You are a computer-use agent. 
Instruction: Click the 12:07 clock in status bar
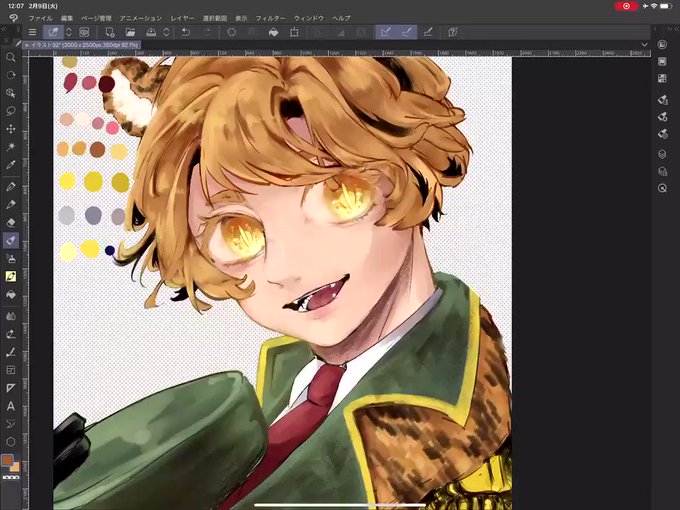point(16,6)
